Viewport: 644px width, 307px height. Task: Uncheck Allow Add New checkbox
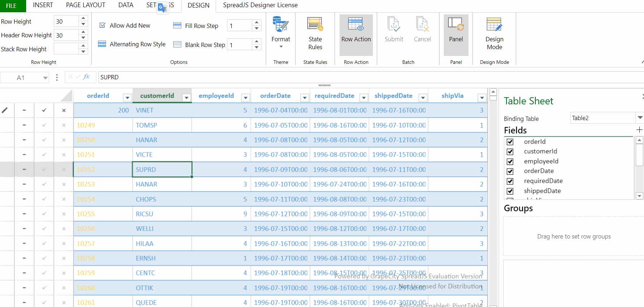point(102,25)
